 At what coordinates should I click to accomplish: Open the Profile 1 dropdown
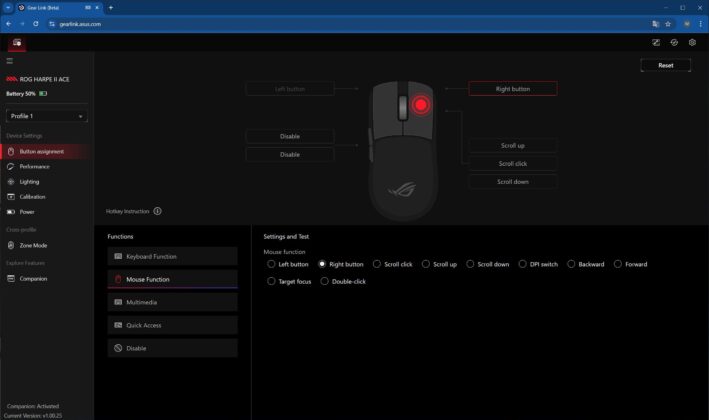47,116
